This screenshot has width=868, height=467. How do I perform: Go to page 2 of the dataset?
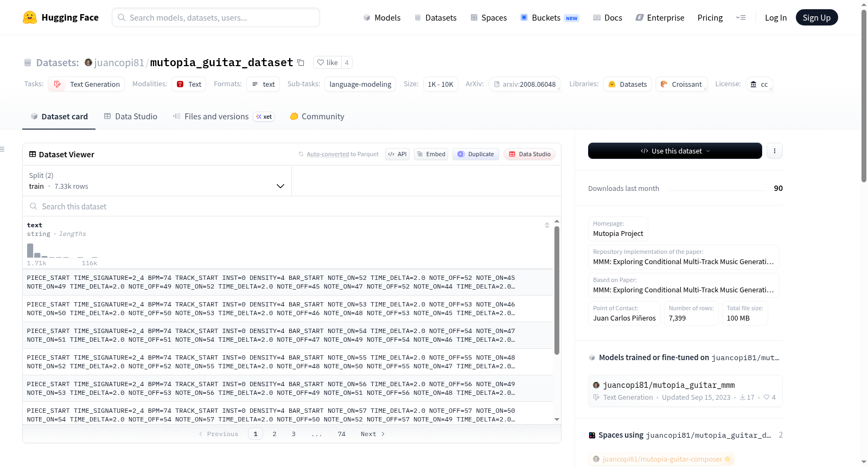pyautogui.click(x=275, y=434)
